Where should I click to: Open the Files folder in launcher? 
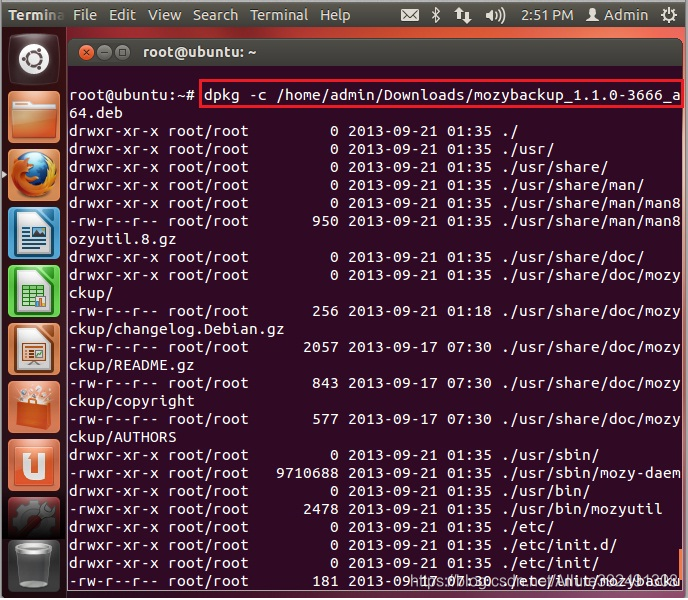click(x=34, y=117)
